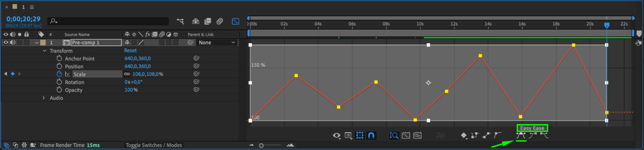Click the Graph Editor toggle icon
The height and width of the screenshot is (150, 644).
coord(235,21)
